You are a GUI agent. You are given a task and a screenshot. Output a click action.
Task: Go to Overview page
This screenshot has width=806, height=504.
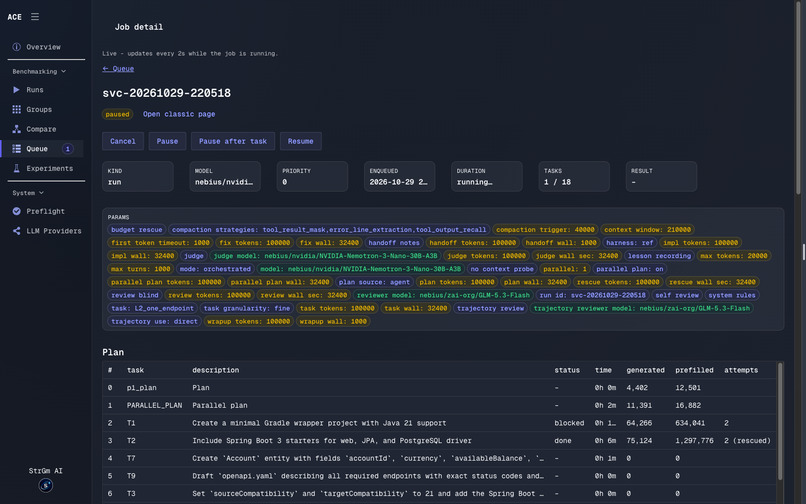(43, 47)
